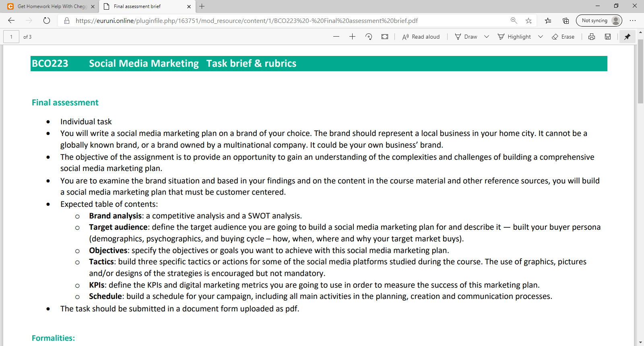Screen dimensions: 644x346
Task: Expand Highlight color options arrow
Action: (x=541, y=37)
